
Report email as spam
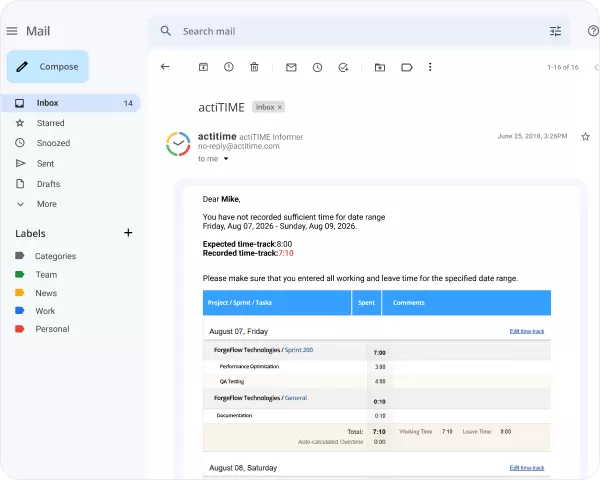coord(228,67)
